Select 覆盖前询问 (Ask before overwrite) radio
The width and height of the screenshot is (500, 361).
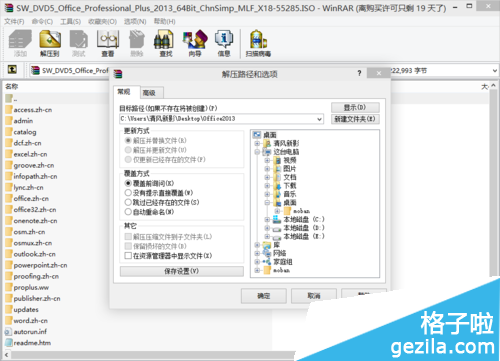[x=128, y=183]
